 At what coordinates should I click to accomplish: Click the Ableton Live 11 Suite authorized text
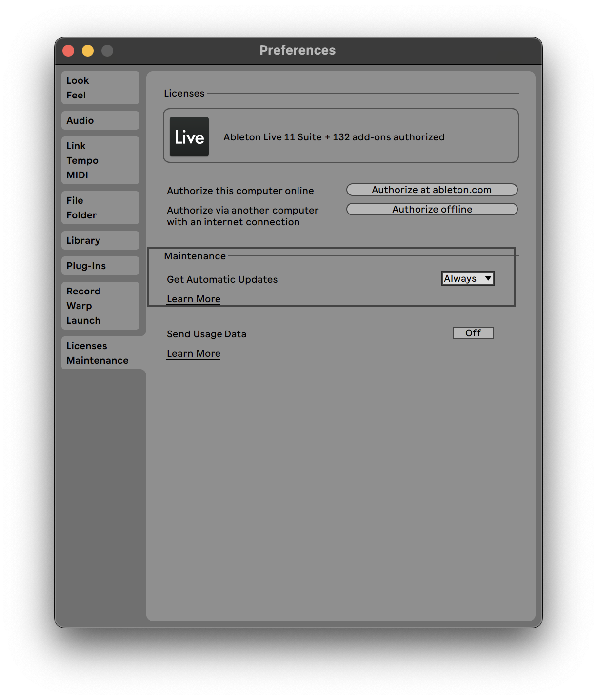[x=334, y=137]
